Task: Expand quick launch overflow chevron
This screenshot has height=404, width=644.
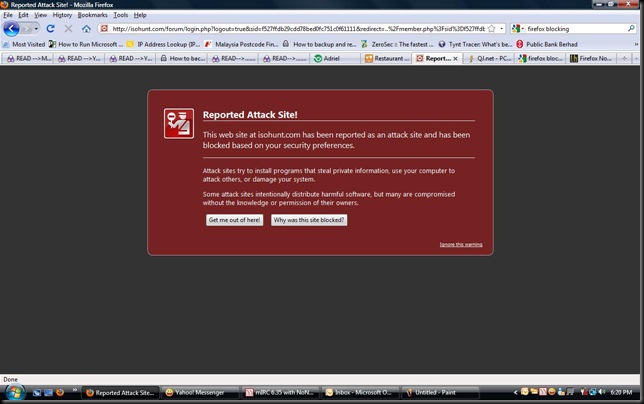Action: coord(75,390)
